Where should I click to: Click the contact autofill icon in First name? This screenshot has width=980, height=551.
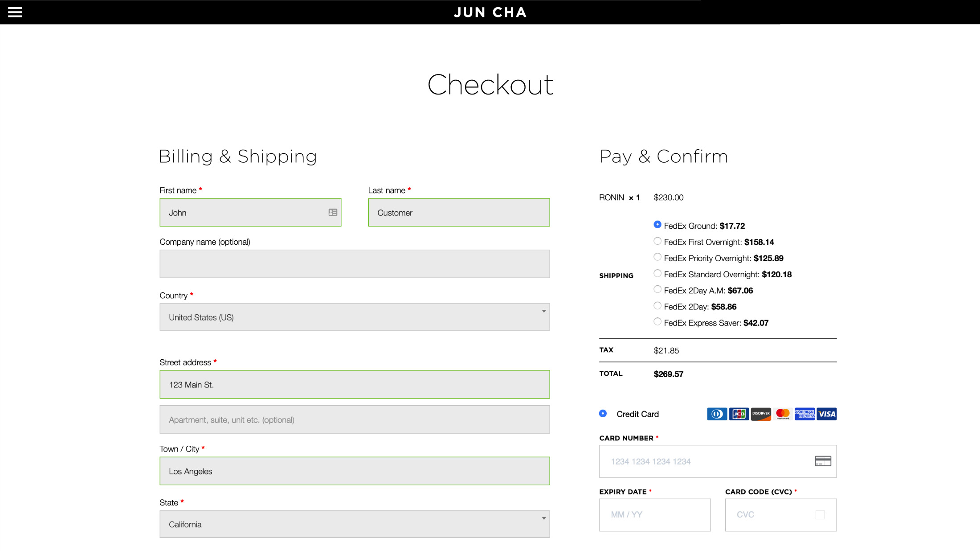tap(333, 213)
